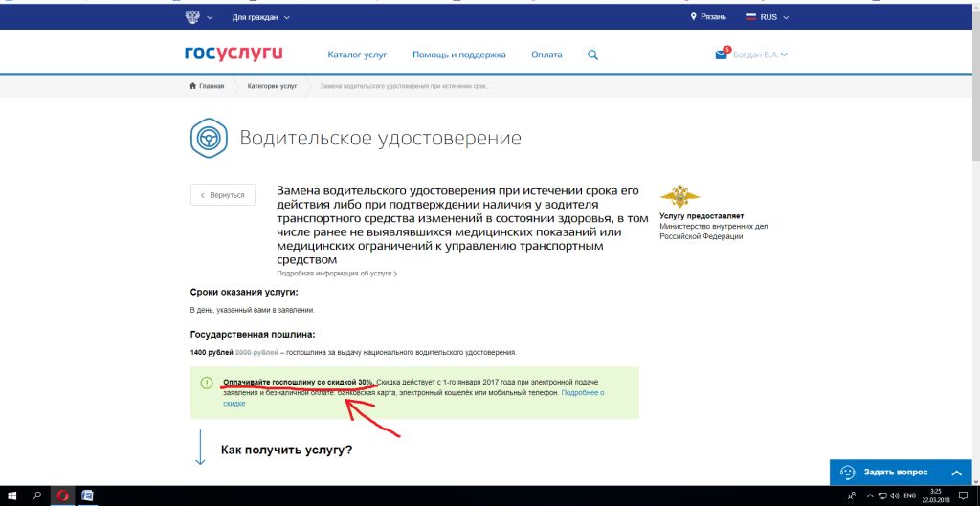Click the Russian coat of arms emblem

(x=192, y=16)
